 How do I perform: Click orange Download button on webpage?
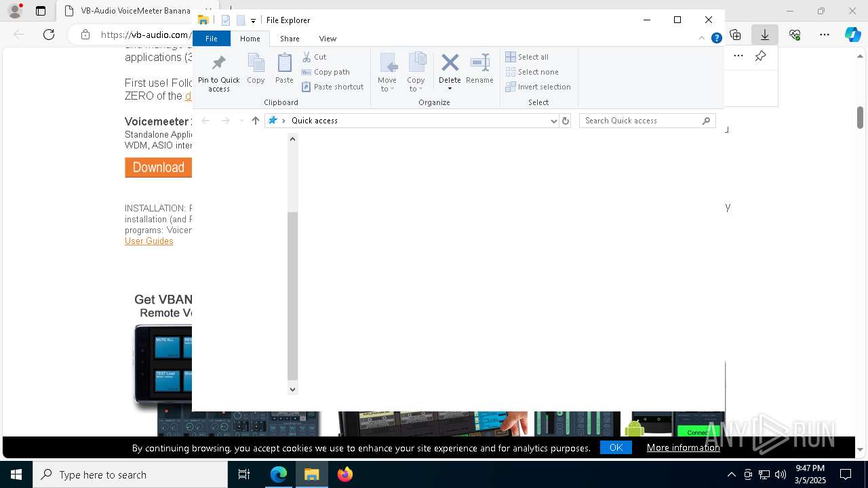[x=158, y=167]
